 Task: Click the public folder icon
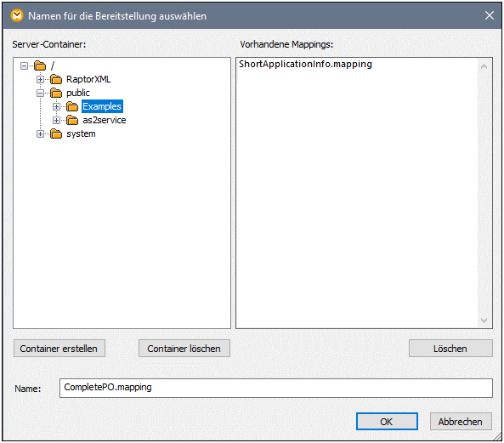[x=56, y=93]
